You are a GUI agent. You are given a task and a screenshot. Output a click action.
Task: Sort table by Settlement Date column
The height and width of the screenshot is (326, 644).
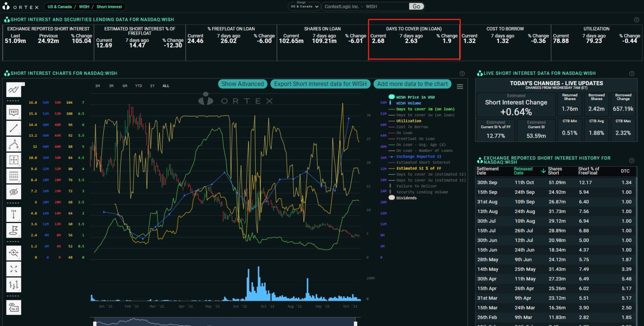pos(487,171)
